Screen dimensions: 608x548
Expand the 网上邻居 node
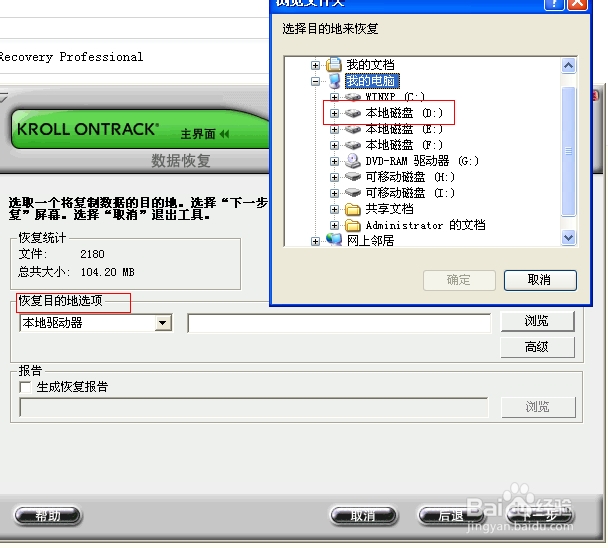pos(315,241)
